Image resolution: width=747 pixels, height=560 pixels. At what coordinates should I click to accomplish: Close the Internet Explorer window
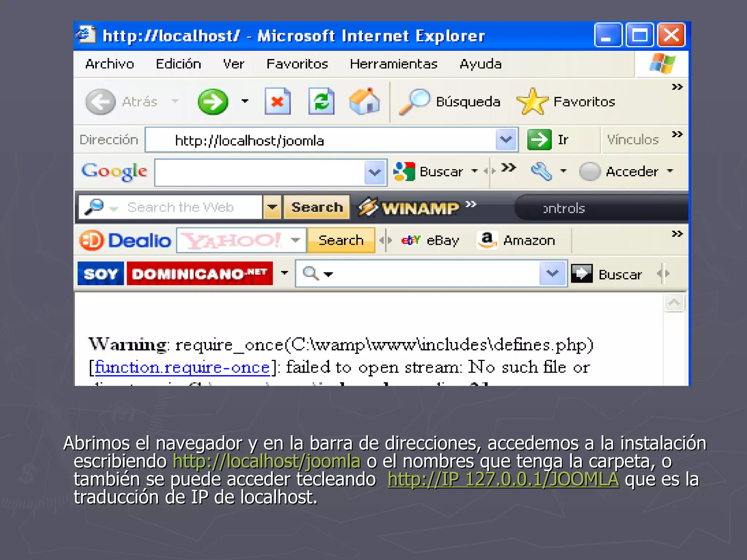pos(671,35)
